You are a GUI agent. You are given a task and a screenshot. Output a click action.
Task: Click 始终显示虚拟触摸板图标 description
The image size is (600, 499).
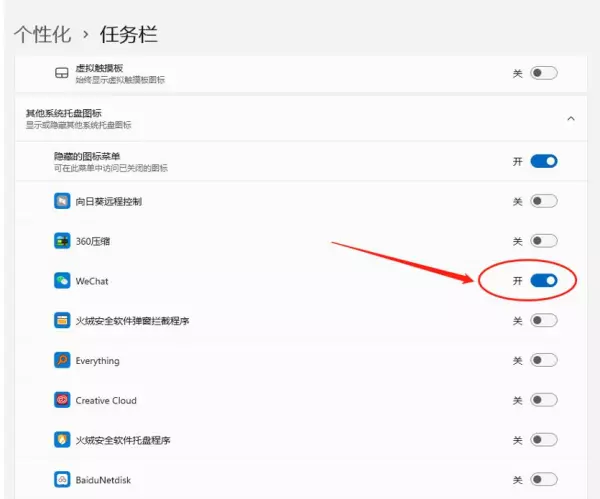click(120, 80)
